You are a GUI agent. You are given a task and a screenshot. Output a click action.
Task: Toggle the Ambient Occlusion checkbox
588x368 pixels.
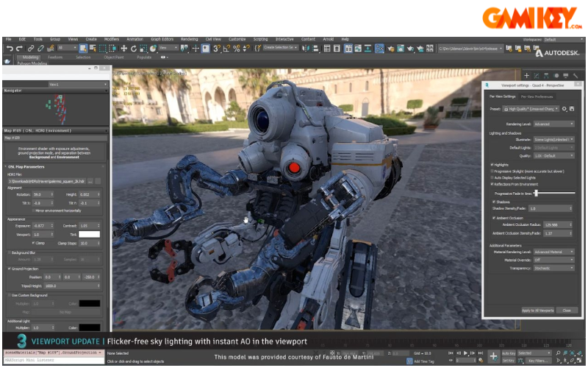click(494, 218)
